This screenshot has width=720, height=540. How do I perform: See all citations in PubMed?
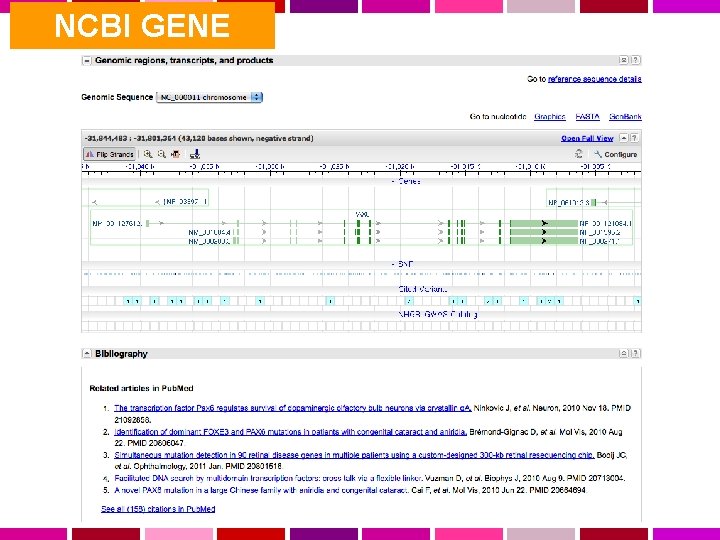pyautogui.click(x=158, y=509)
